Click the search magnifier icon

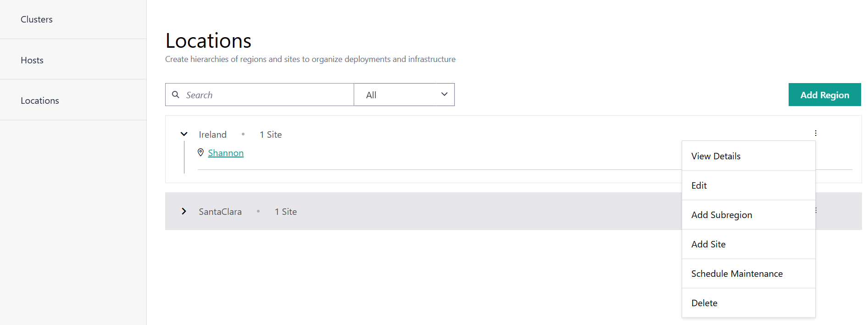point(175,95)
